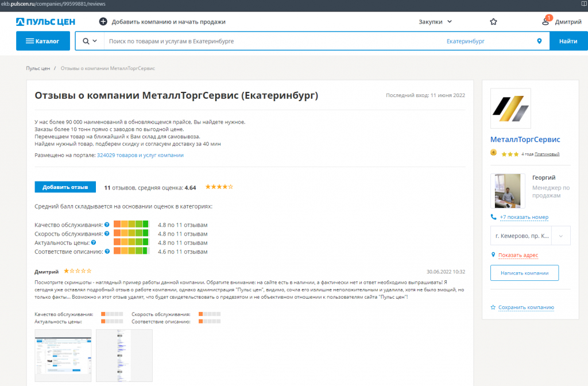Click the Пульс цен logo
Viewport: 588px width, 386px height.
pyautogui.click(x=45, y=22)
